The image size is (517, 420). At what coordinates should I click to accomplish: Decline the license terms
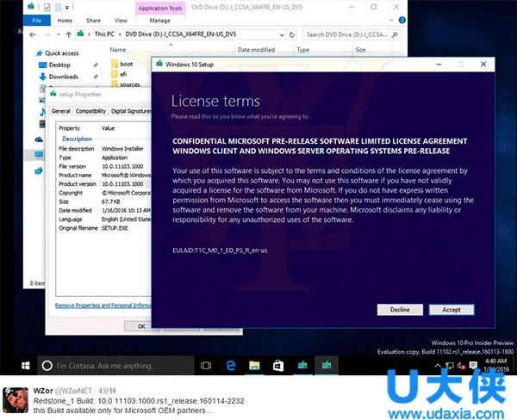pyautogui.click(x=400, y=310)
